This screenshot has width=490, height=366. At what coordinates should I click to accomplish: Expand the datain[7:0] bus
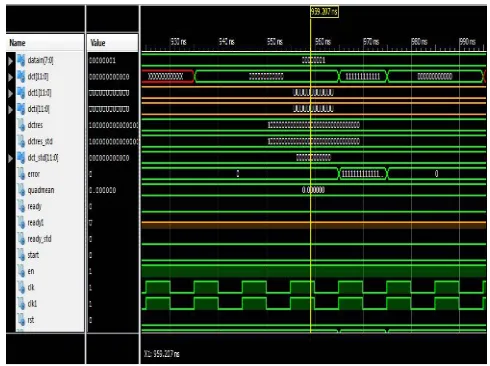click(10, 61)
